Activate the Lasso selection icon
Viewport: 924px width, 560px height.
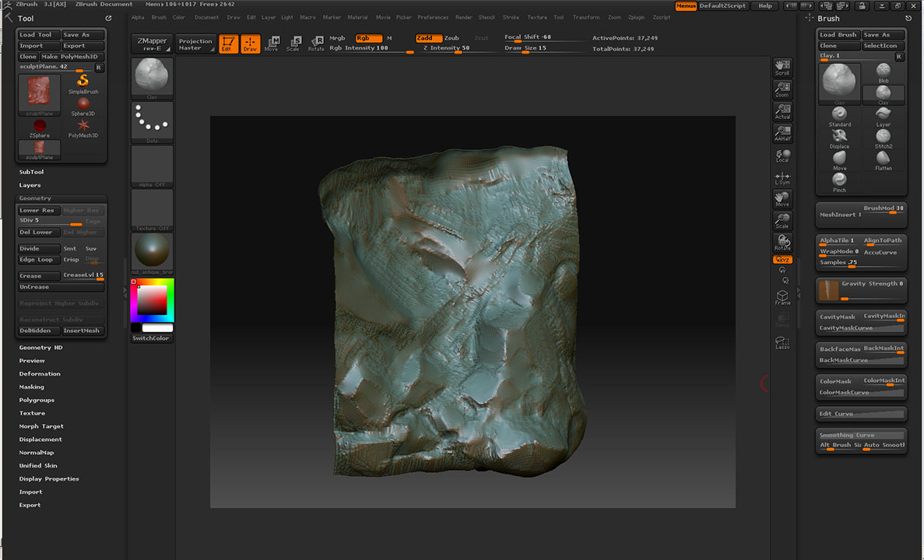(782, 342)
